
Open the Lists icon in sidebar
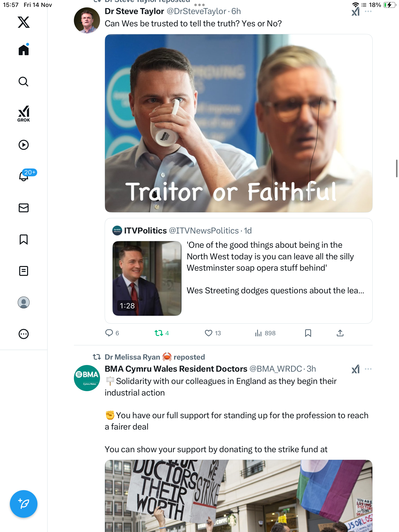[x=24, y=271]
